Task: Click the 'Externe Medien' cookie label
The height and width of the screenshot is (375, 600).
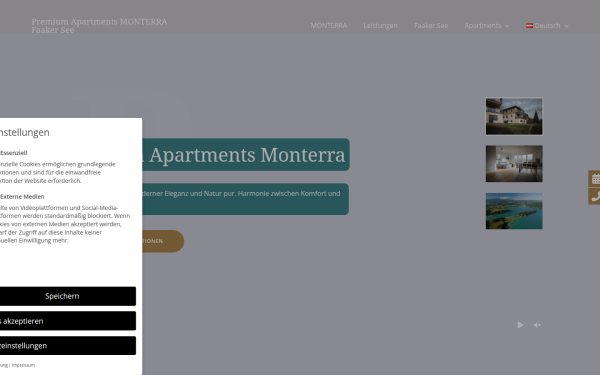Action: click(x=22, y=196)
